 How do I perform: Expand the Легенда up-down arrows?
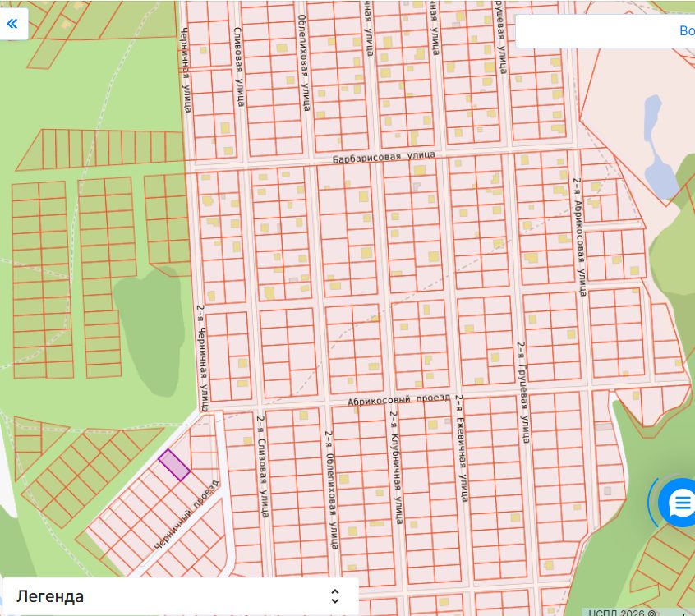[335, 596]
